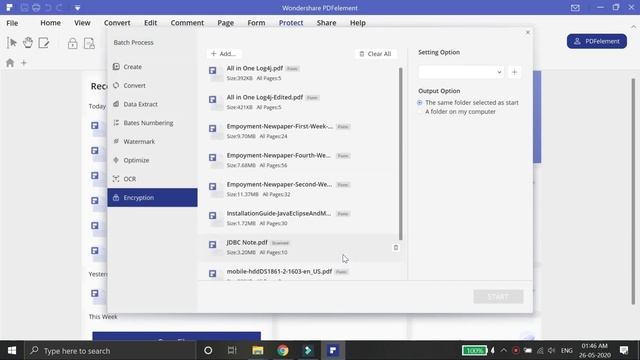Open the PDFelement account button

coord(597,41)
